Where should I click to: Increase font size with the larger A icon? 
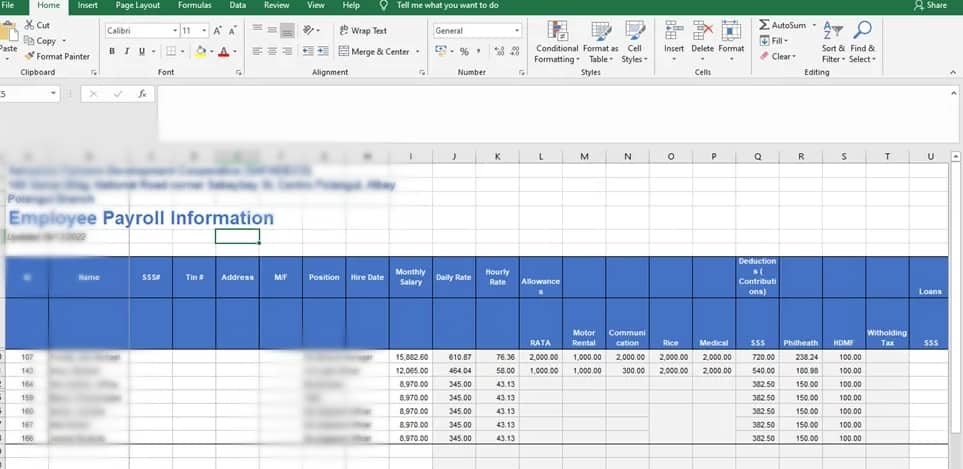[x=217, y=31]
